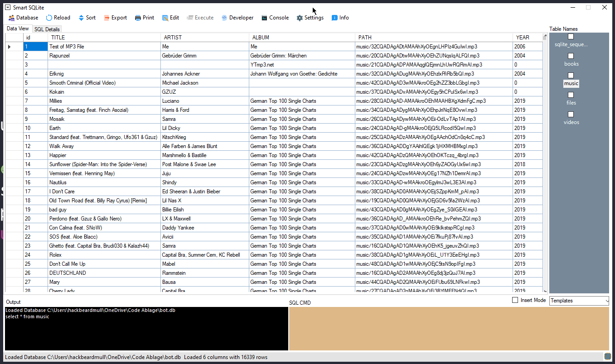Click the ARTIST column header

pos(205,38)
